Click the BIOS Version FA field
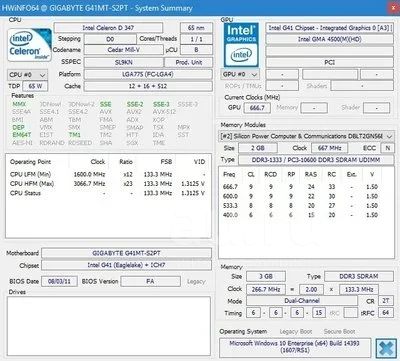Screen dimensions: 400x361 point(150,281)
